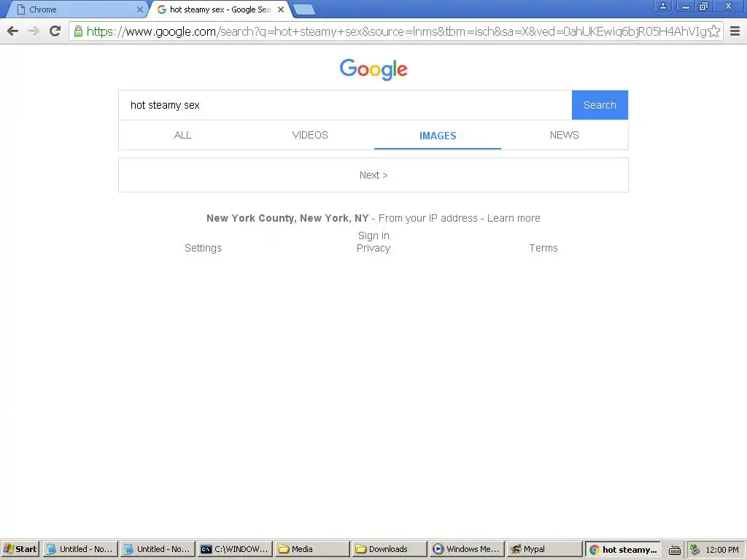Open the Terms footer link

(x=543, y=248)
